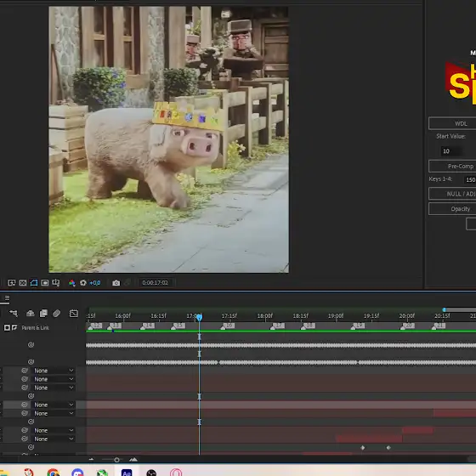Image resolution: width=476 pixels, height=476 pixels.
Task: Click the NULL / ADJ button
Action: [x=452, y=194]
